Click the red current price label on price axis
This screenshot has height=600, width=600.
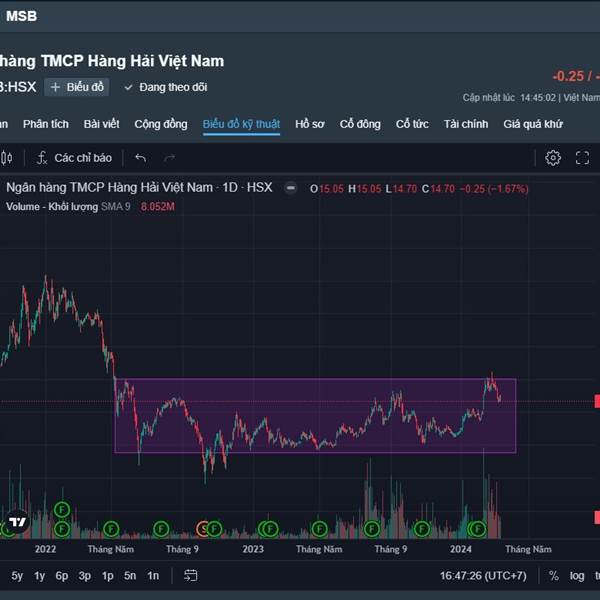(597, 401)
